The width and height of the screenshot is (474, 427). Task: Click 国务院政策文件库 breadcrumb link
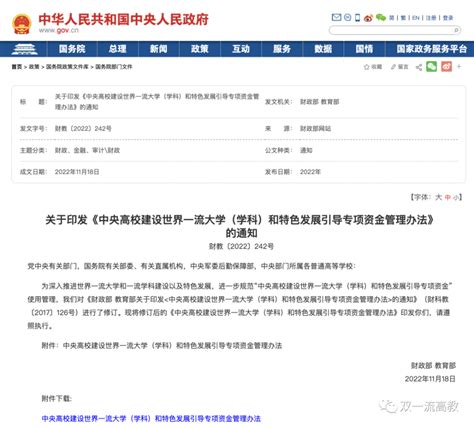coord(67,67)
